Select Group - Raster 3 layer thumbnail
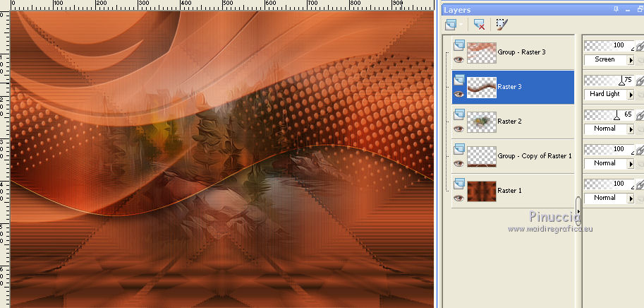The width and height of the screenshot is (644, 308). [x=482, y=53]
